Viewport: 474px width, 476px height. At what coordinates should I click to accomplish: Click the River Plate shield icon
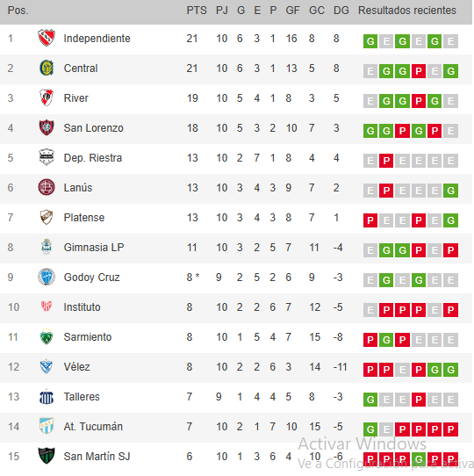click(47, 97)
